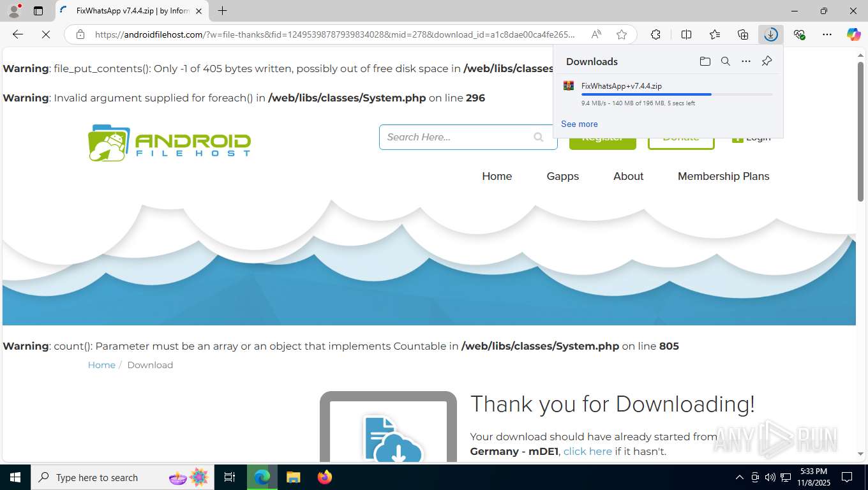Open Membership Plans menu item
This screenshot has height=490, width=868.
(723, 176)
